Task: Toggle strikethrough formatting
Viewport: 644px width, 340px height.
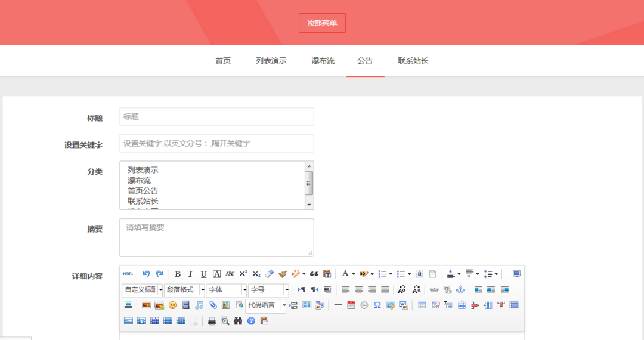Action: coord(230,274)
